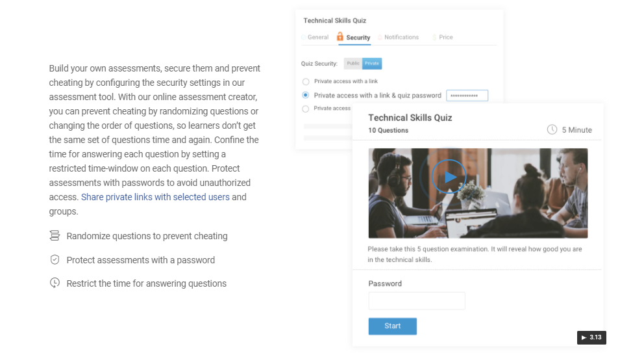Click the empty Password input field

(416, 301)
